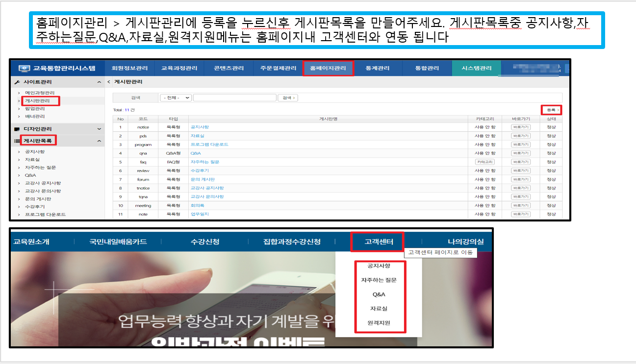636x364 pixels.
Task: Click 바로가기 in the notice row
Action: pyautogui.click(x=520, y=127)
